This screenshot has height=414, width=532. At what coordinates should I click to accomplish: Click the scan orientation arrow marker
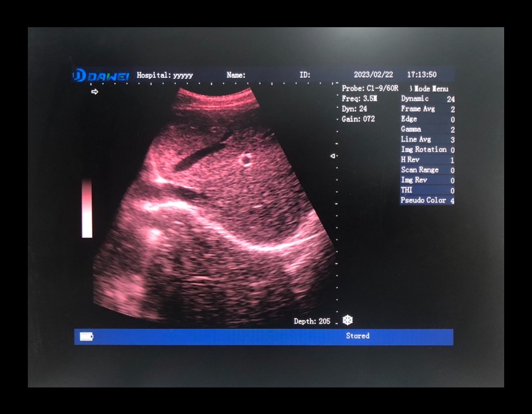point(95,92)
